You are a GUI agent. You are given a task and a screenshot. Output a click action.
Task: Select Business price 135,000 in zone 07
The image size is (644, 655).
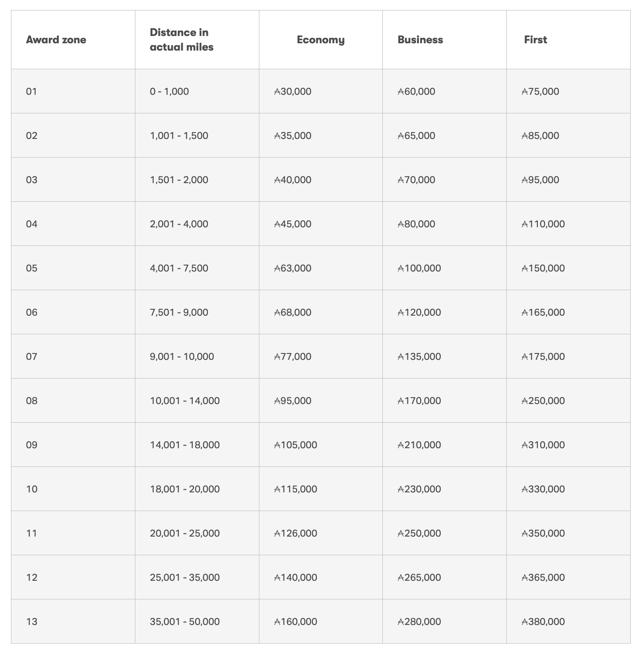419,357
